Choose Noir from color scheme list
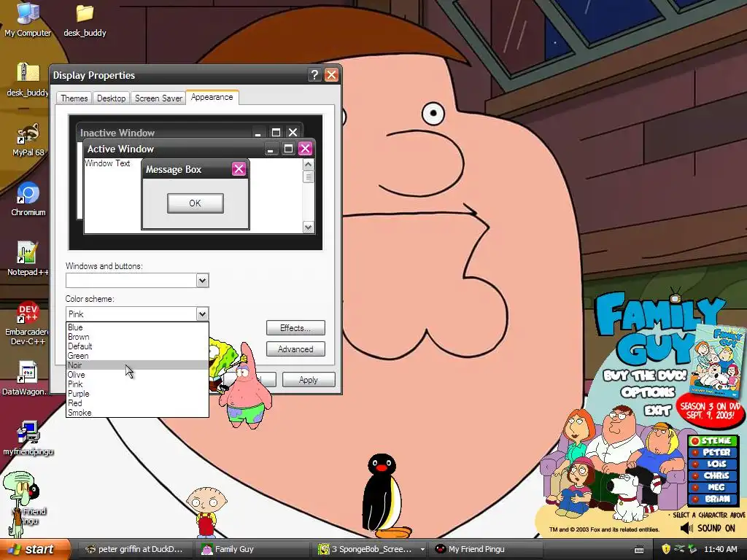Image resolution: width=747 pixels, height=560 pixels. [x=137, y=365]
